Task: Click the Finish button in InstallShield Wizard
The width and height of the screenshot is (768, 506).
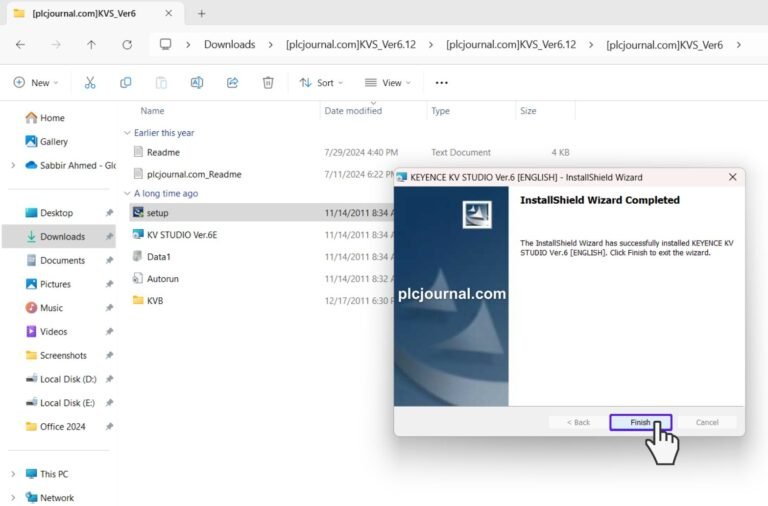Action: [640, 422]
